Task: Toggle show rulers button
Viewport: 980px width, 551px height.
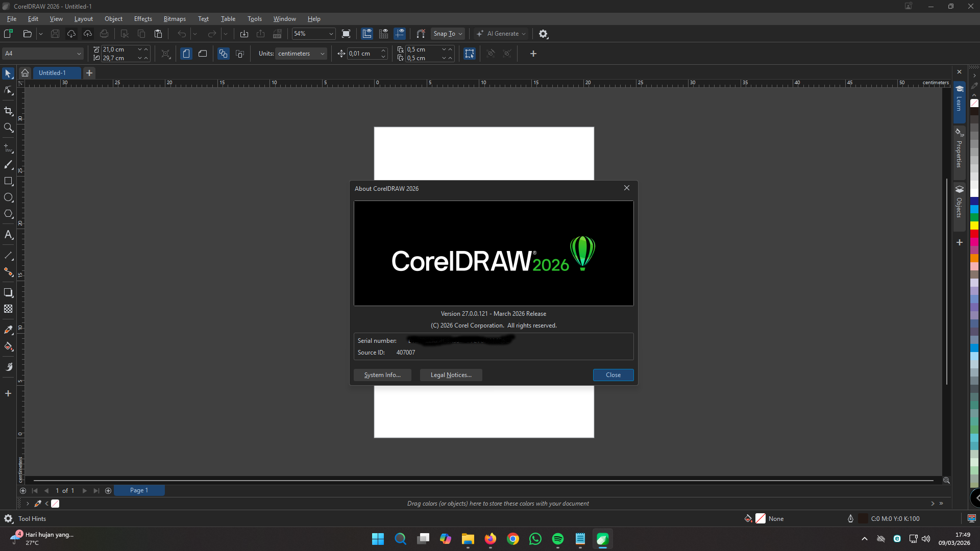Action: pos(367,34)
